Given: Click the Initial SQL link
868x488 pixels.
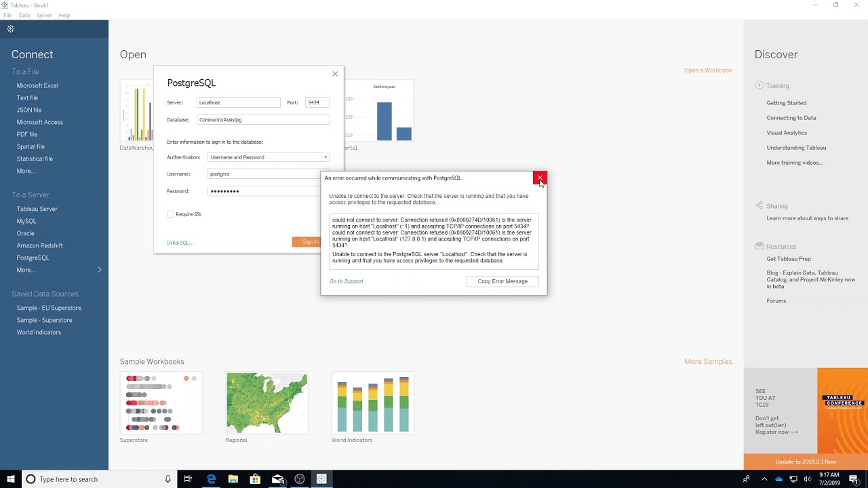Looking at the screenshot, I should (x=180, y=243).
